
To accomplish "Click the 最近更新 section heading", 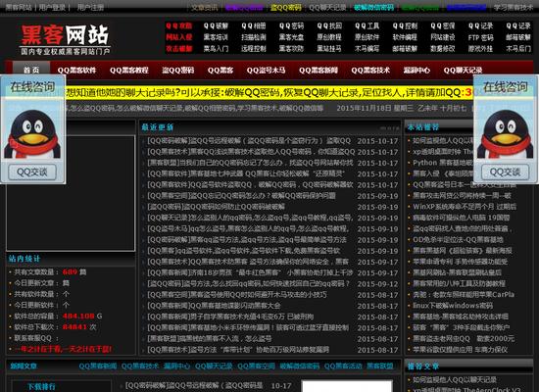I will [158, 127].
